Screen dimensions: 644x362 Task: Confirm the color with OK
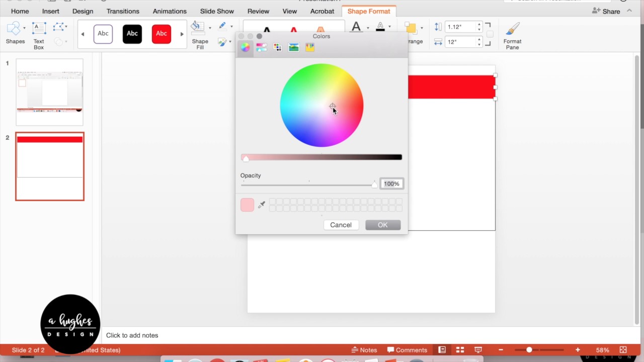(382, 225)
